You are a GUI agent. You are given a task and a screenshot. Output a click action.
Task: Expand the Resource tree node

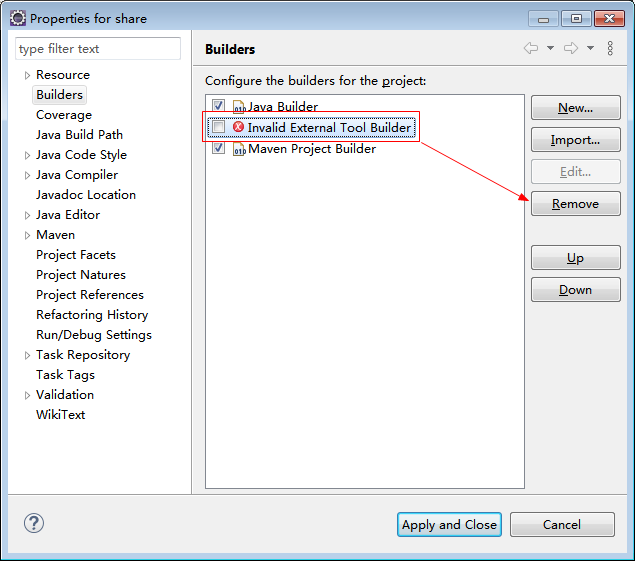point(27,75)
